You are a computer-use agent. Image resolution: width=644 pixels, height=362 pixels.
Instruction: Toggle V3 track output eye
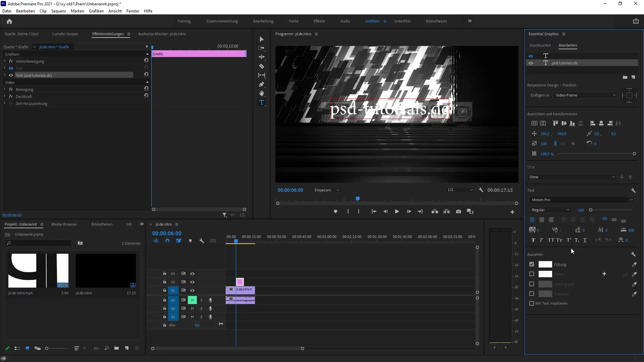[193, 274]
